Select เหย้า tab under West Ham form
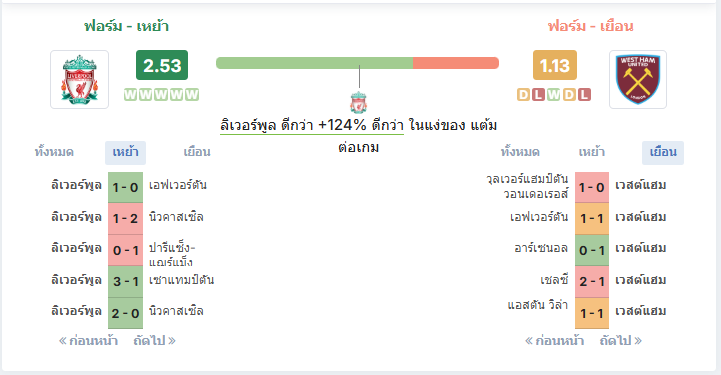 click(591, 152)
